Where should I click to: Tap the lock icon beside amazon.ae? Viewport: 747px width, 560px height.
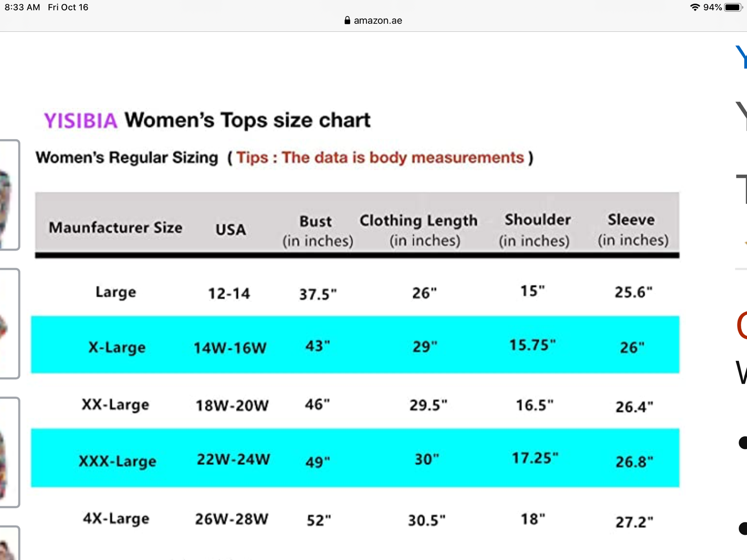click(347, 20)
